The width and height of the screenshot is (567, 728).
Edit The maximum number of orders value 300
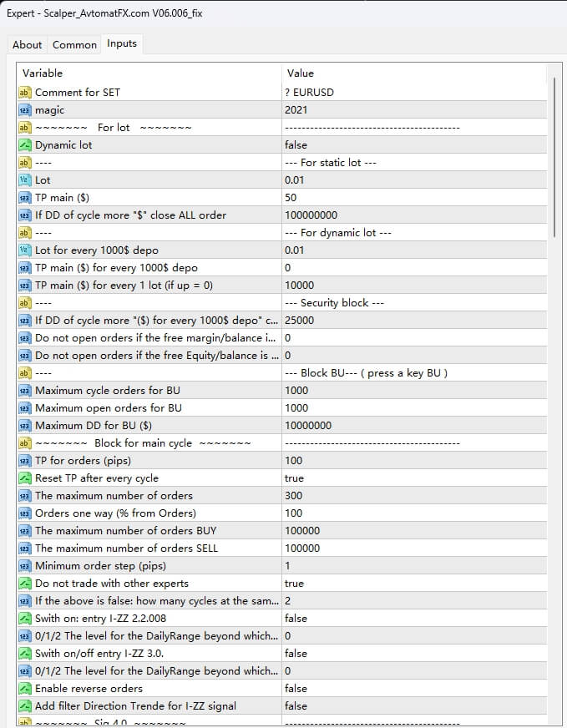(414, 496)
